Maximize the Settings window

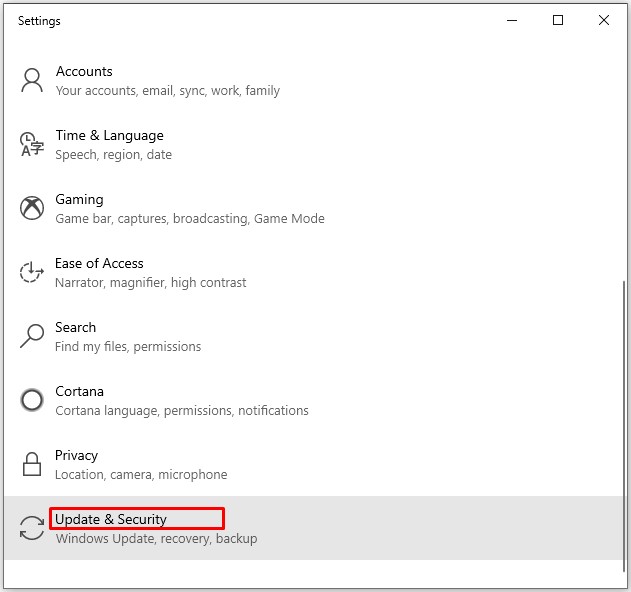click(558, 20)
